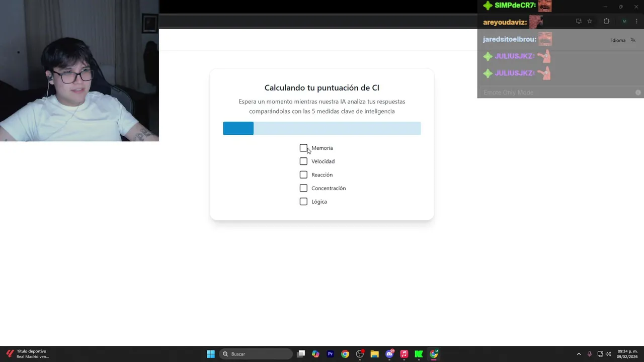Switch to Chrome profile M taskbar icon

pyautogui.click(x=434, y=354)
